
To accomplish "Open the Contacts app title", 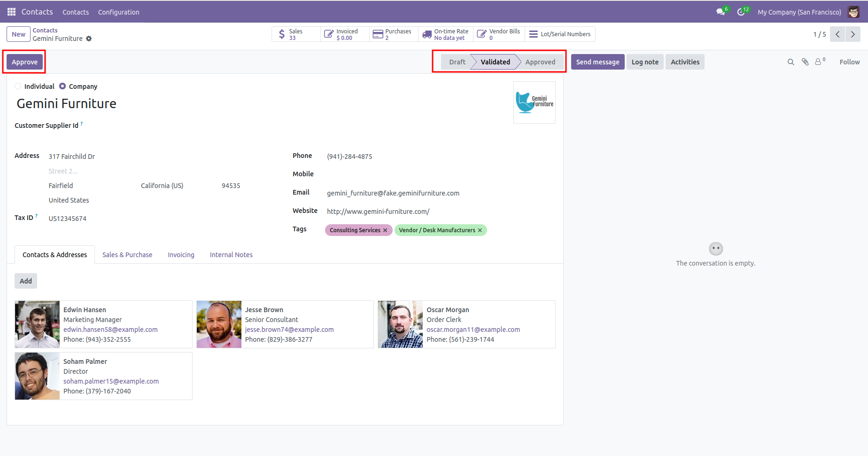I will point(37,12).
